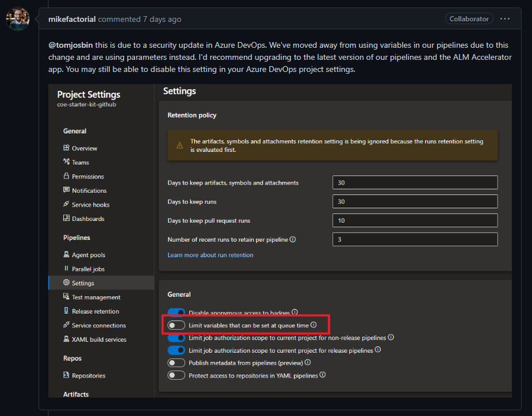Screen dimensions: 532x416
Task: Select the Notifications icon
Action: pos(67,190)
